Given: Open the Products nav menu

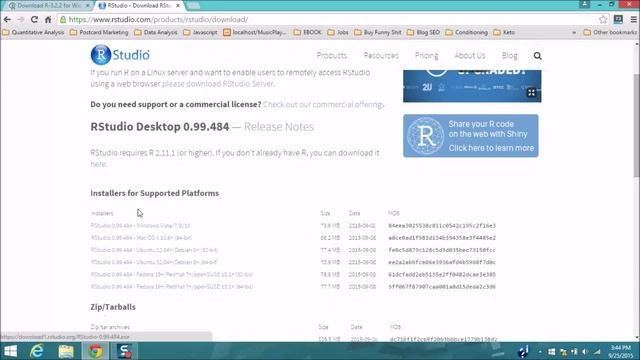Looking at the screenshot, I should 331,56.
